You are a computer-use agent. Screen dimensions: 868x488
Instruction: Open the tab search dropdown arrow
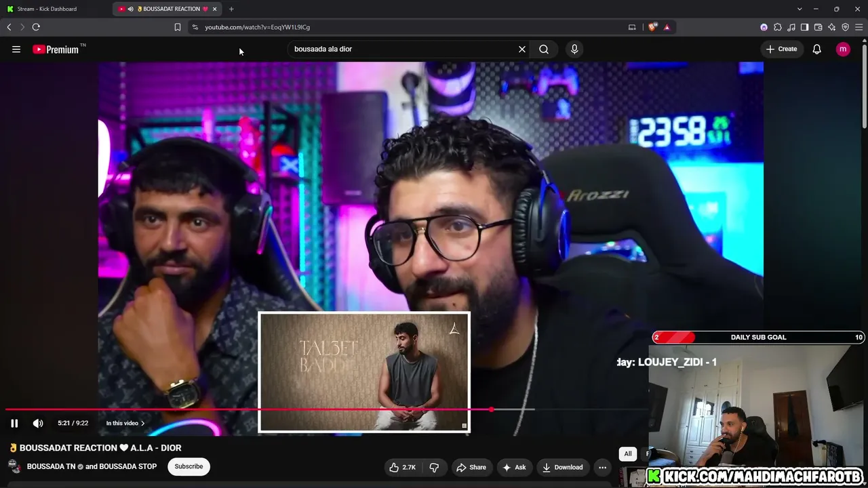point(800,9)
